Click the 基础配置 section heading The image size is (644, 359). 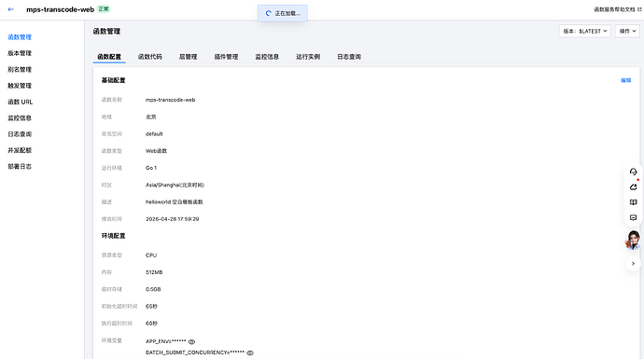tap(113, 80)
